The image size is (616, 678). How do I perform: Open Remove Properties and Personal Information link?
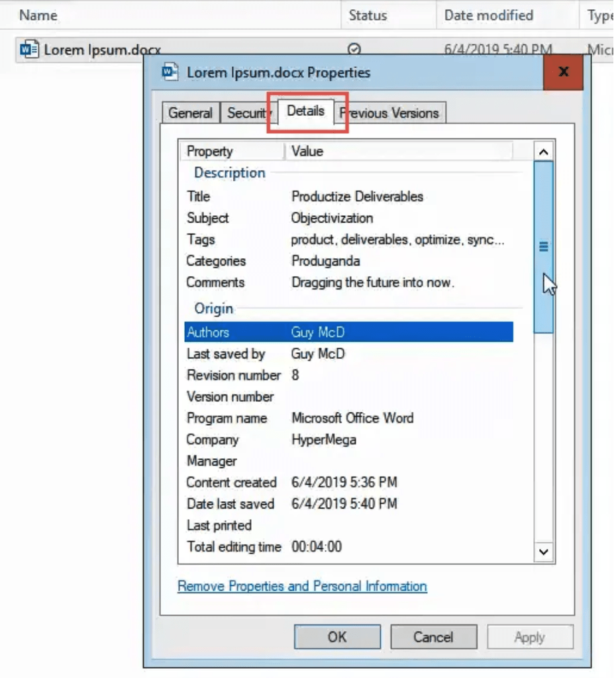(x=303, y=586)
